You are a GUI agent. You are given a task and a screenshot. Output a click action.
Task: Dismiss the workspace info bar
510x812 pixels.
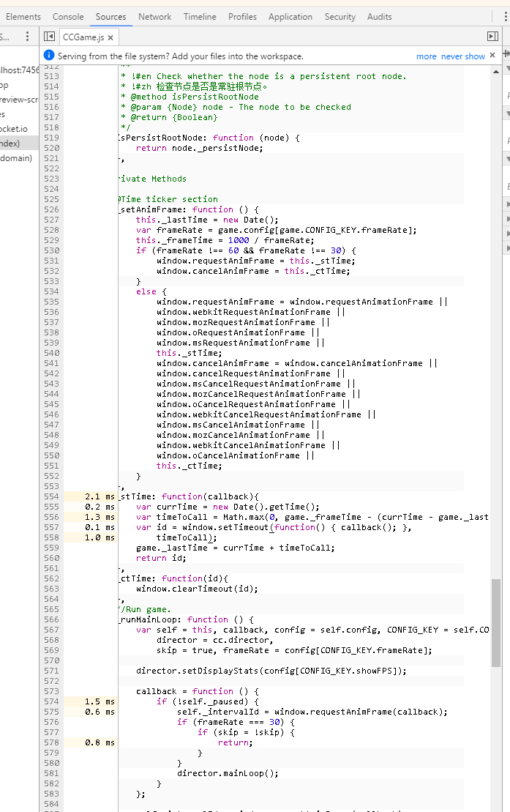click(x=492, y=56)
